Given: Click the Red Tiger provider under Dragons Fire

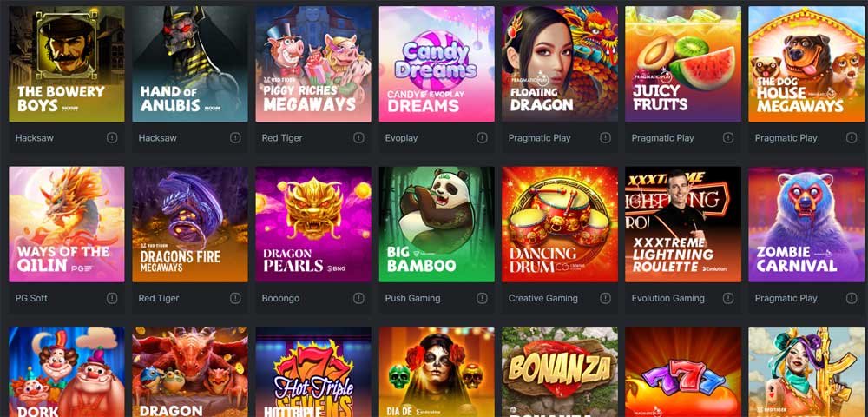Looking at the screenshot, I should [x=159, y=299].
